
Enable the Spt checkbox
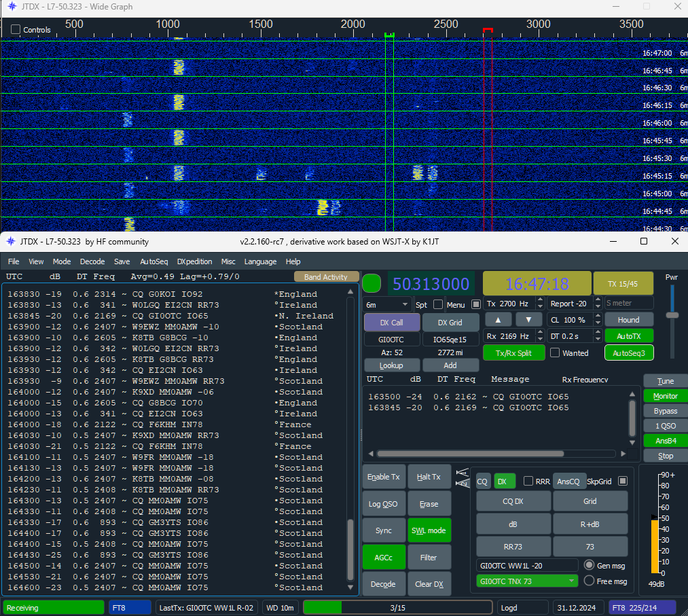(x=437, y=304)
